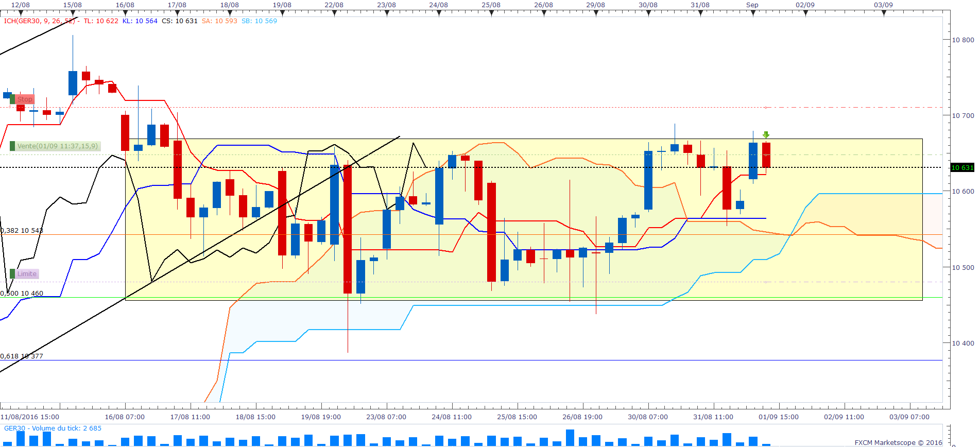Click the 19/08 19:00 time axis label
980x447 pixels.
pyautogui.click(x=321, y=417)
